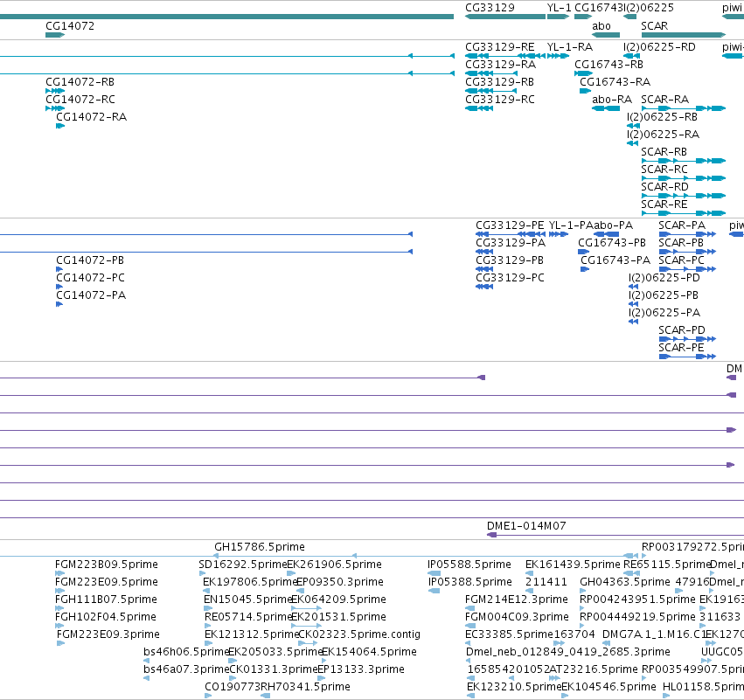The height and width of the screenshot is (700, 744).
Task: Select protein CG33129-PC
Action: tap(510, 278)
